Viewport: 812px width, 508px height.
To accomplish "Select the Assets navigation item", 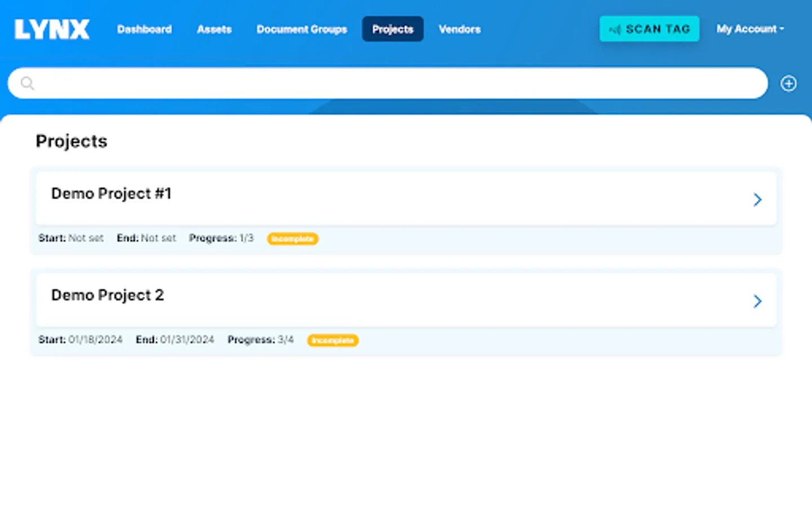I will tap(214, 29).
